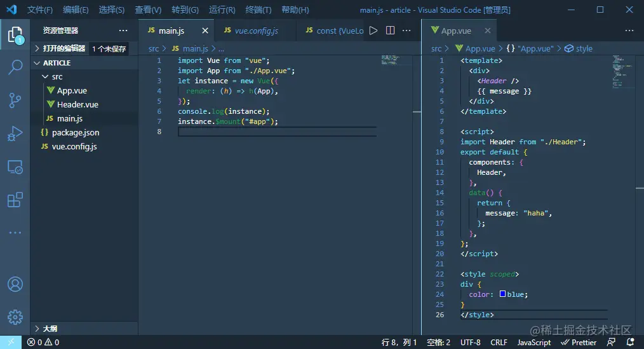The image size is (644, 349).
Task: Click the Prettier status bar item
Action: tap(579, 342)
